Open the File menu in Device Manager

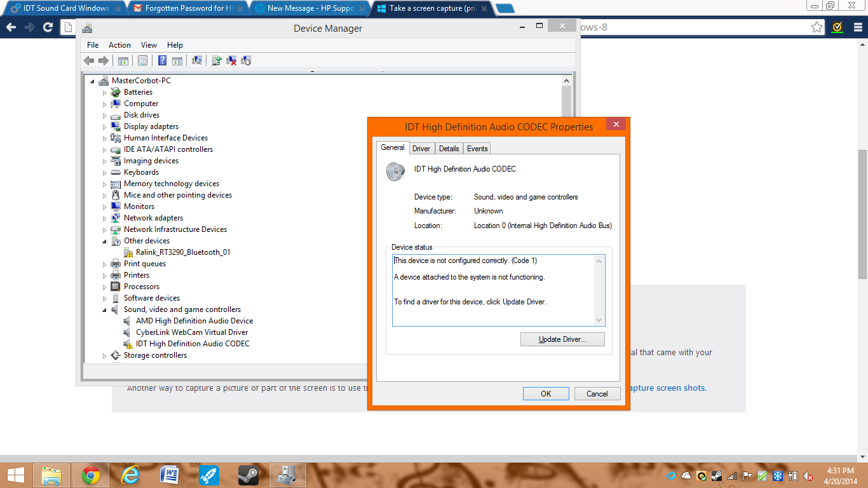[93, 45]
